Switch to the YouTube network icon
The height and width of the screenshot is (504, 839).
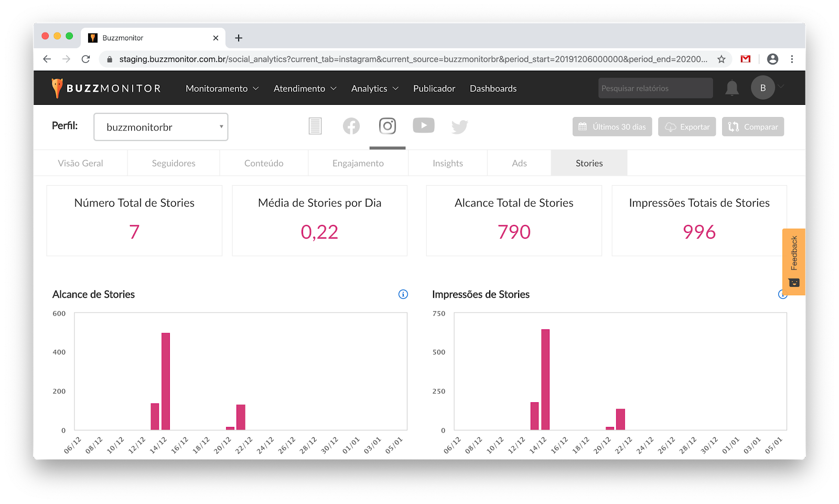[423, 125]
